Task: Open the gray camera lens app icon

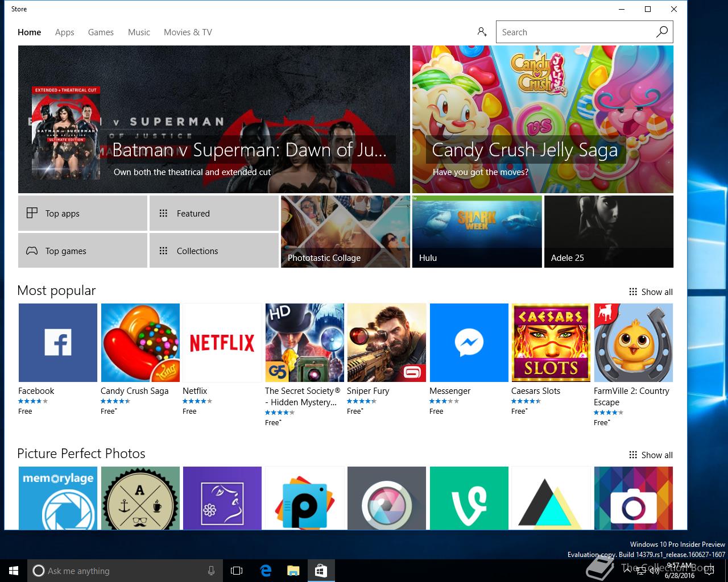Action: pos(387,498)
